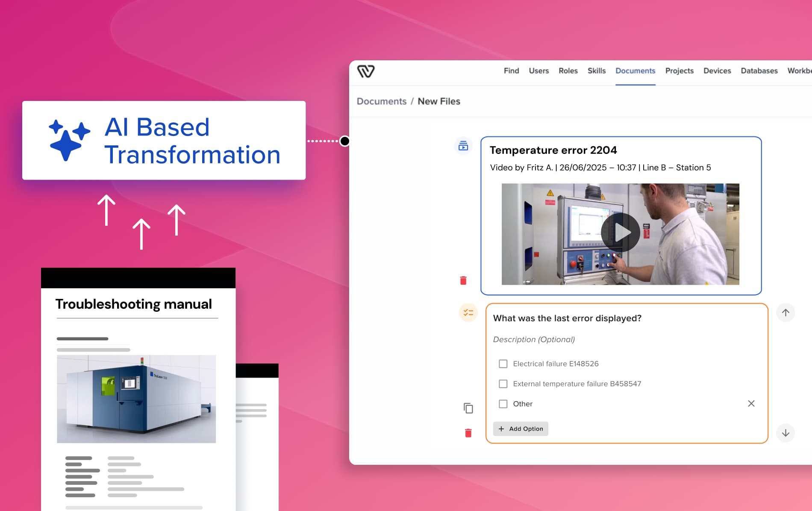Open the Documents tab

pyautogui.click(x=635, y=71)
